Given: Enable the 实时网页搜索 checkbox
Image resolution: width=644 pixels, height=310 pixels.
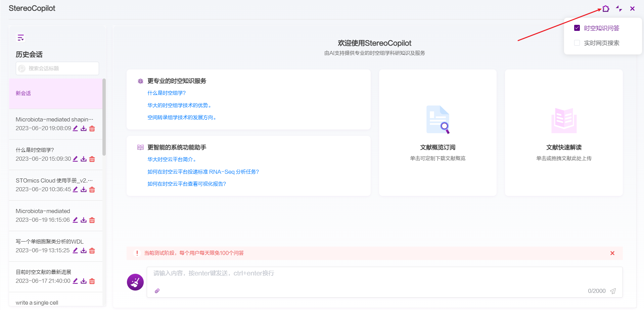Looking at the screenshot, I should [577, 43].
